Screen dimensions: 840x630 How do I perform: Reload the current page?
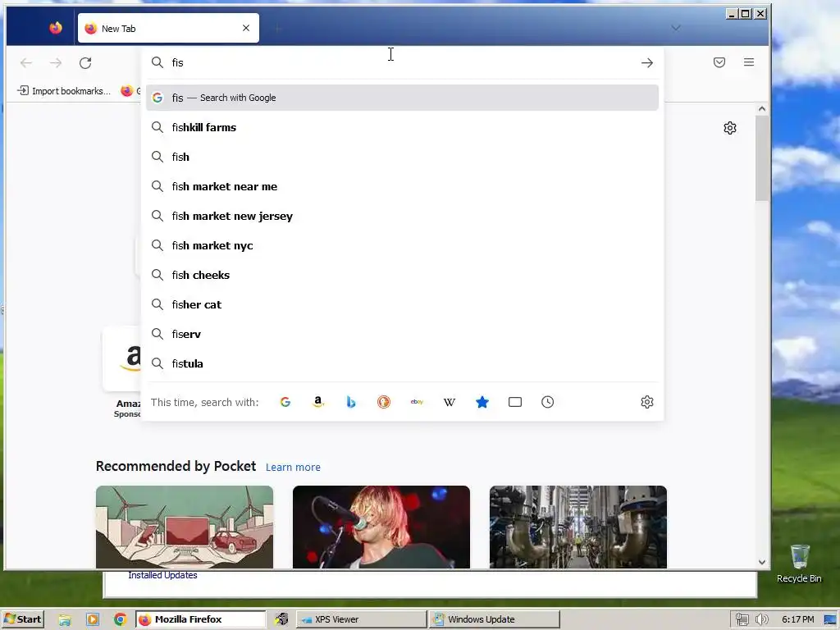pyautogui.click(x=85, y=62)
